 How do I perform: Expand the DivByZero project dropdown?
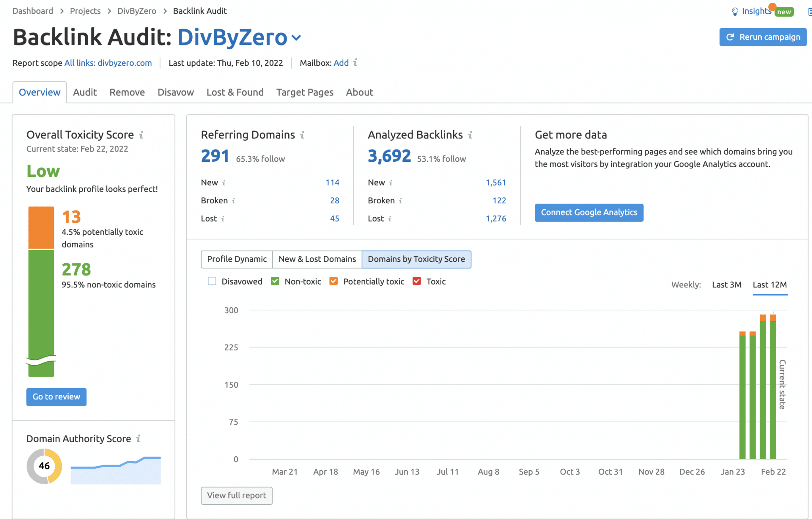pyautogui.click(x=296, y=38)
